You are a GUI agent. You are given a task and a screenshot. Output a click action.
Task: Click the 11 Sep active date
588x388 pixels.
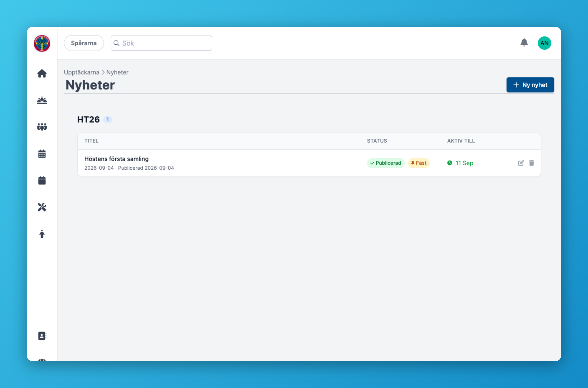coord(464,163)
